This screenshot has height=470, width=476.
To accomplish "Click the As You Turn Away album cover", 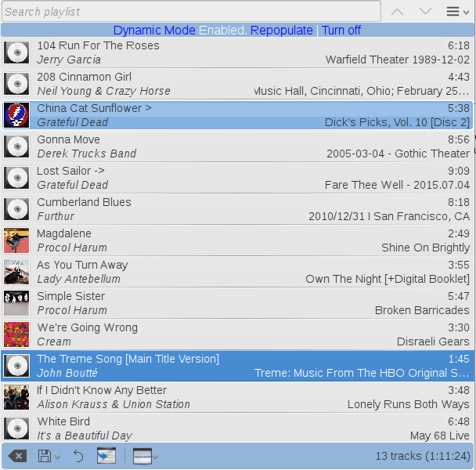I will [16, 272].
